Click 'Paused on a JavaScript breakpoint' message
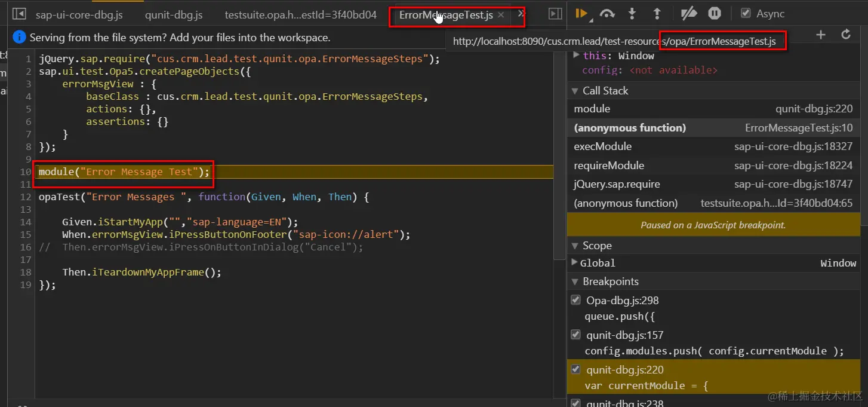The width and height of the screenshot is (868, 407). (713, 225)
